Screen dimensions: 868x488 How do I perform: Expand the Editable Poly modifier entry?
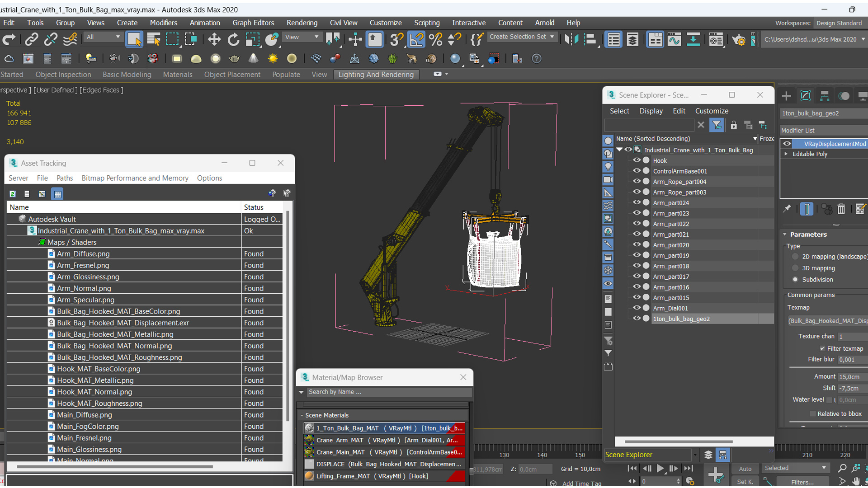(786, 154)
